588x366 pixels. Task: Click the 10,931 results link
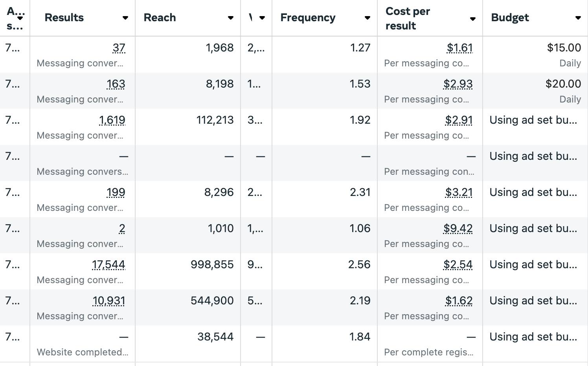click(x=108, y=301)
